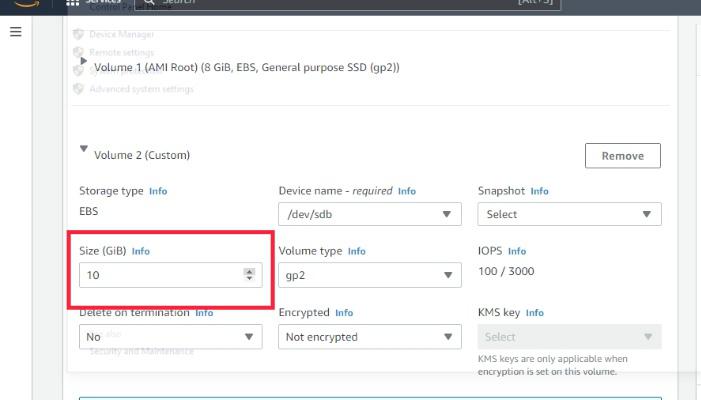
Task: Open Info link beside IOPS
Action: 516,251
